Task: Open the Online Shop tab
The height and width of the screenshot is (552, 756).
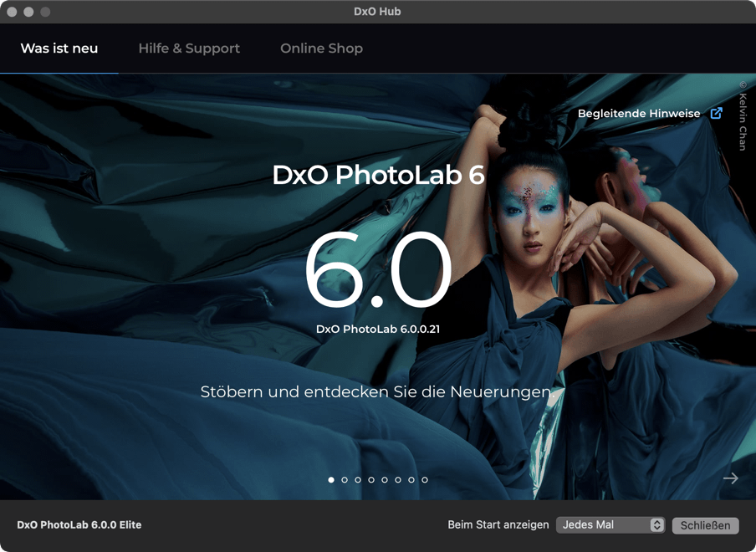Action: click(322, 49)
